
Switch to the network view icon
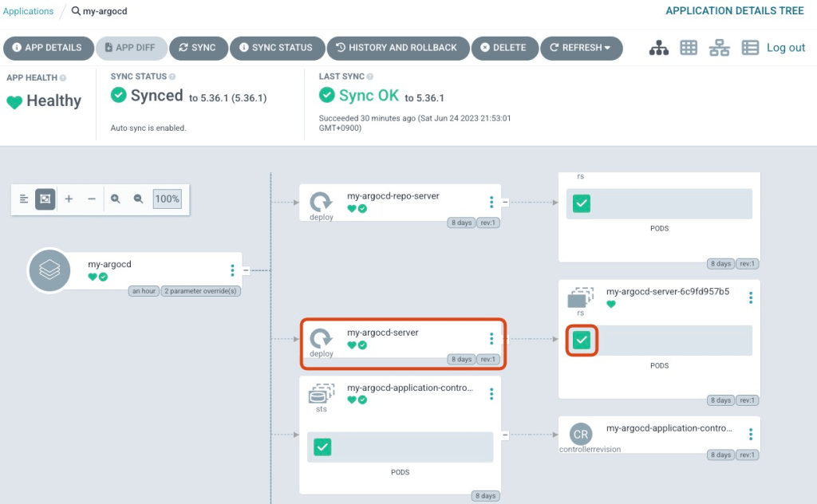[719, 48]
